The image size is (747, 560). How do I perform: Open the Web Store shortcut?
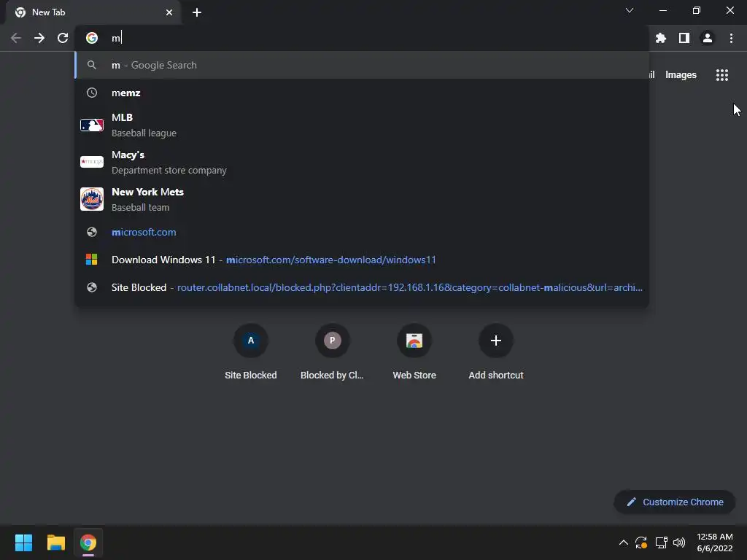click(414, 352)
